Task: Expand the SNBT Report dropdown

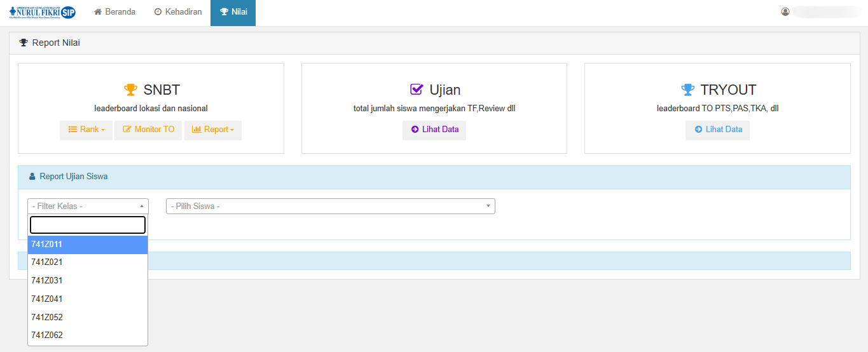Action: click(x=212, y=130)
